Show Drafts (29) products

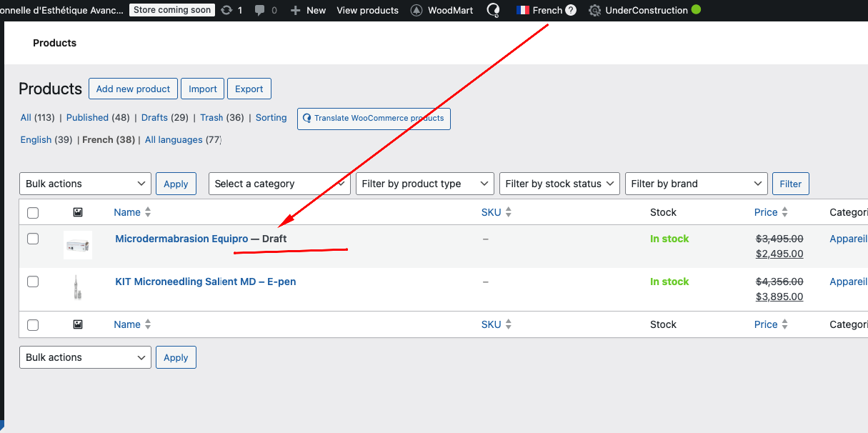click(x=165, y=117)
